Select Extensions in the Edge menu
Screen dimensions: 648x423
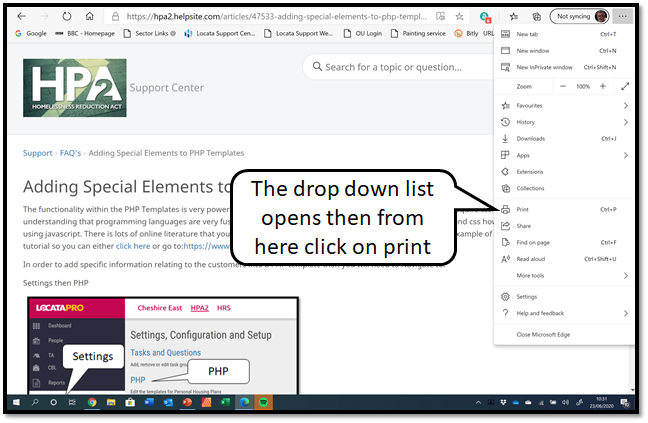(564, 172)
